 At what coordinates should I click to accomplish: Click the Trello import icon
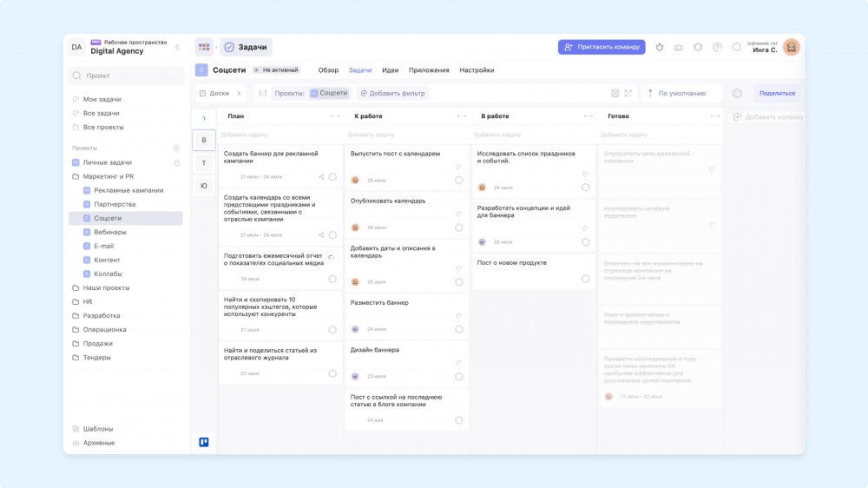click(x=204, y=442)
